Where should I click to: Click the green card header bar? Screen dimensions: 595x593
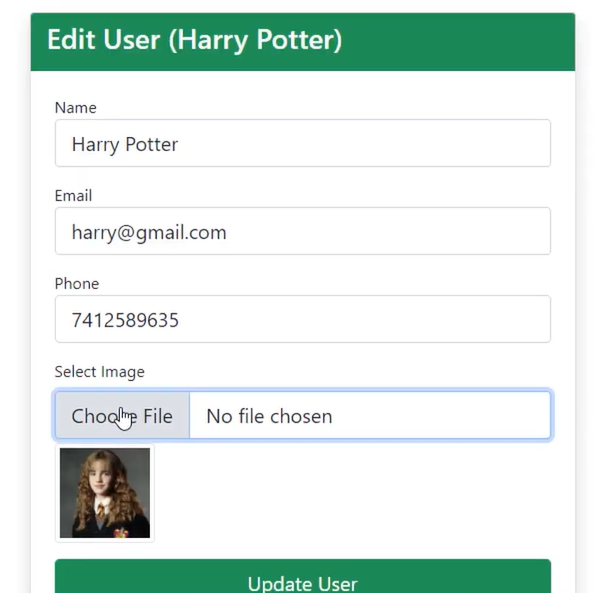[x=302, y=42]
